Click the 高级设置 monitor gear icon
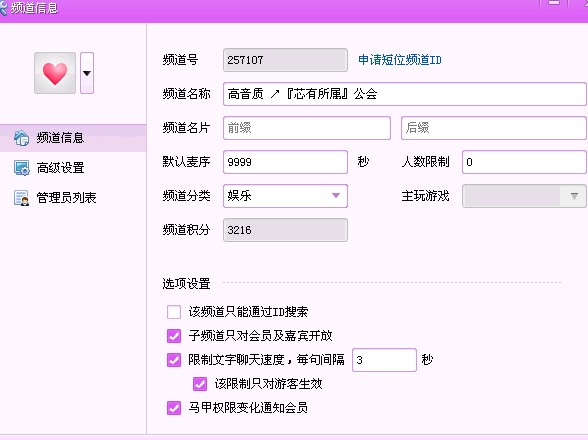 [x=21, y=168]
